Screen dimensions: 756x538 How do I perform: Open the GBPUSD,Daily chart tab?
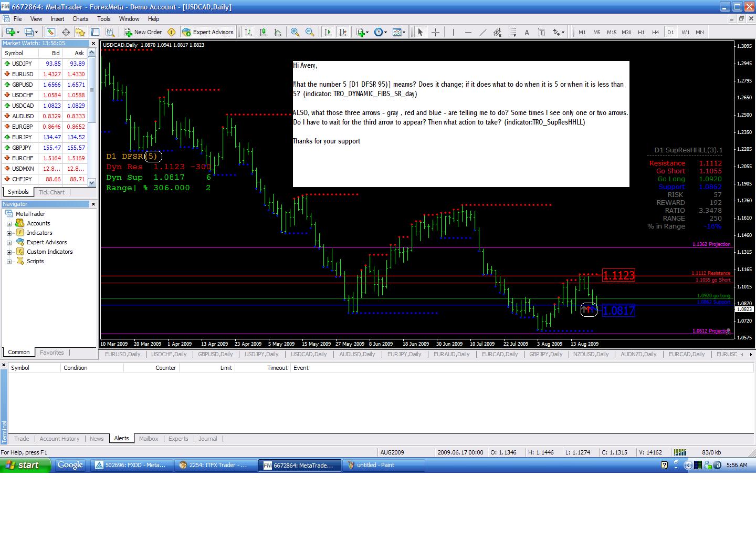215,354
